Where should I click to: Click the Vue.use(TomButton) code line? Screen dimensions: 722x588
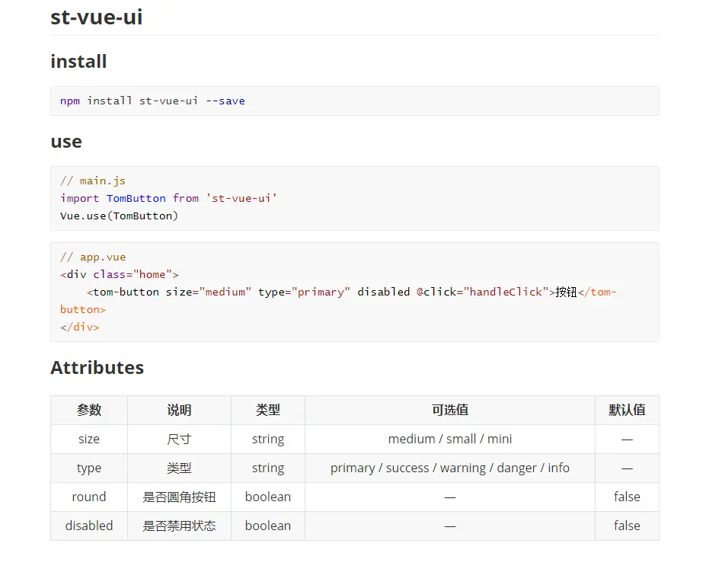pyautogui.click(x=119, y=216)
